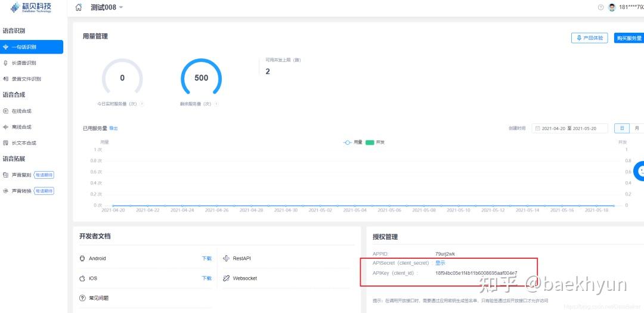
Task: Click the 导出 export link
Action: (x=113, y=129)
